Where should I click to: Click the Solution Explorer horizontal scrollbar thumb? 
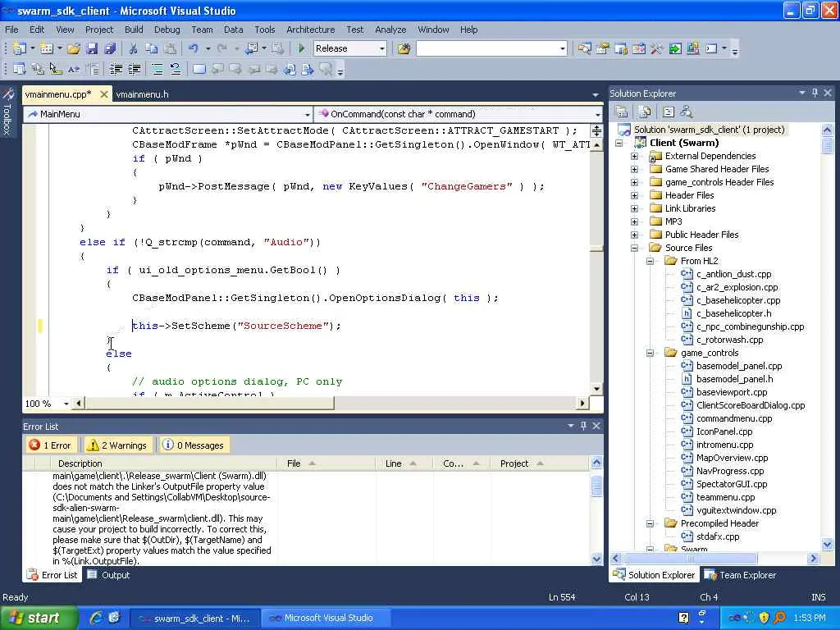pyautogui.click(x=691, y=558)
